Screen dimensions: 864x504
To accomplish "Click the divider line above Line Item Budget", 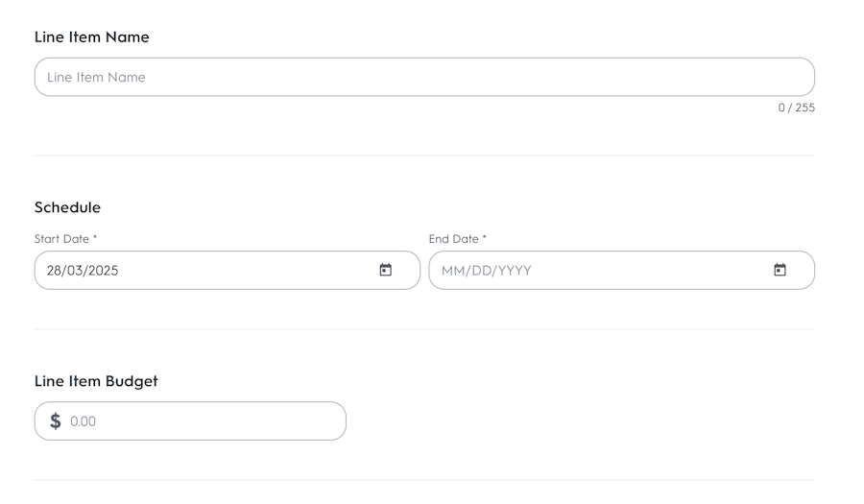I will pyautogui.click(x=424, y=329).
